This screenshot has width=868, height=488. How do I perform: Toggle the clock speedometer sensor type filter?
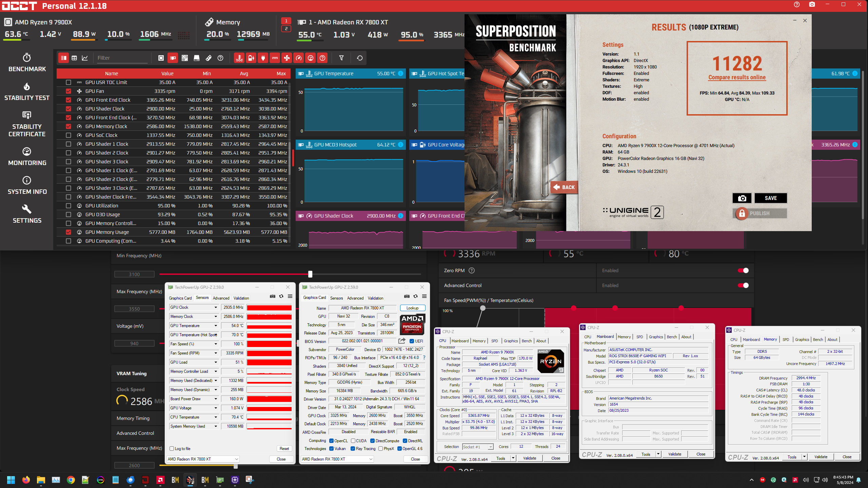(x=299, y=58)
